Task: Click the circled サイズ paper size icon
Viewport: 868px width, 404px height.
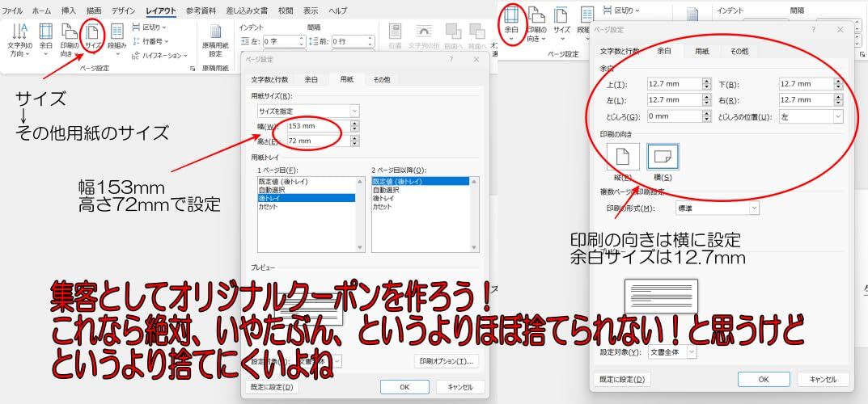Action: point(92,38)
